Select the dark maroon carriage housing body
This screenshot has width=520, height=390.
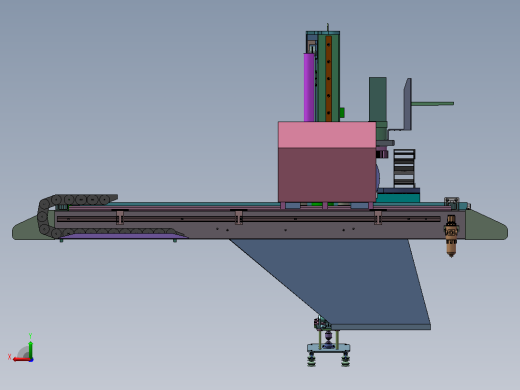click(327, 175)
